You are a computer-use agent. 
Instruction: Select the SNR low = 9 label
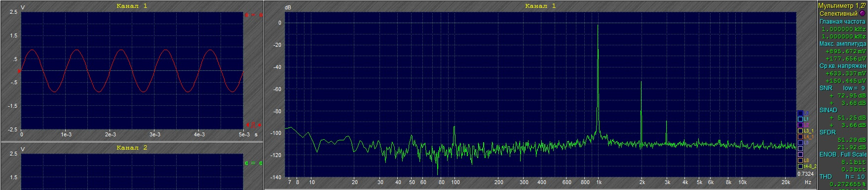842,88
